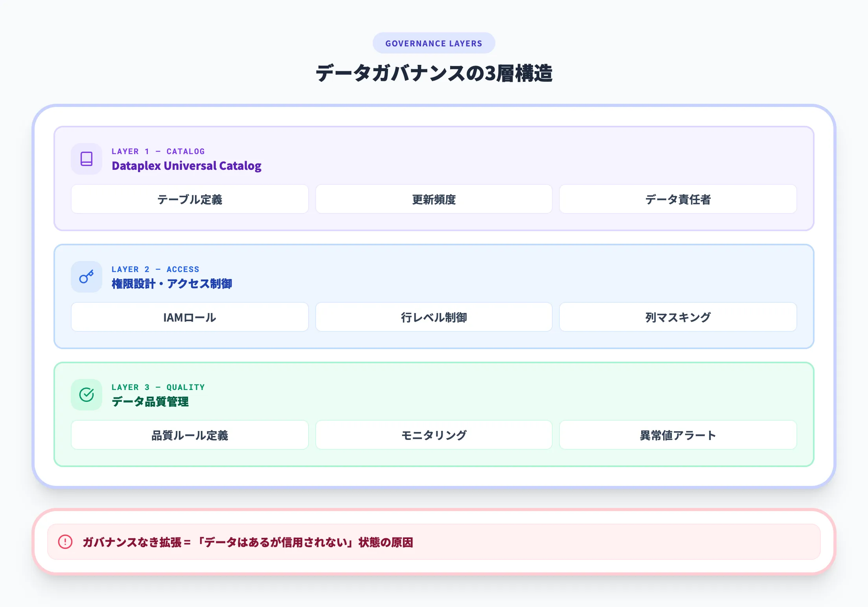868x607 pixels.
Task: Click the LAYER 3 – QUALITY label
Action: tap(157, 387)
